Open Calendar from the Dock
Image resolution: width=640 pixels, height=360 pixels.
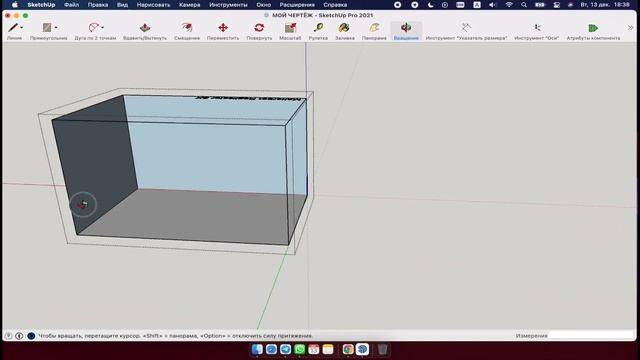point(313,349)
